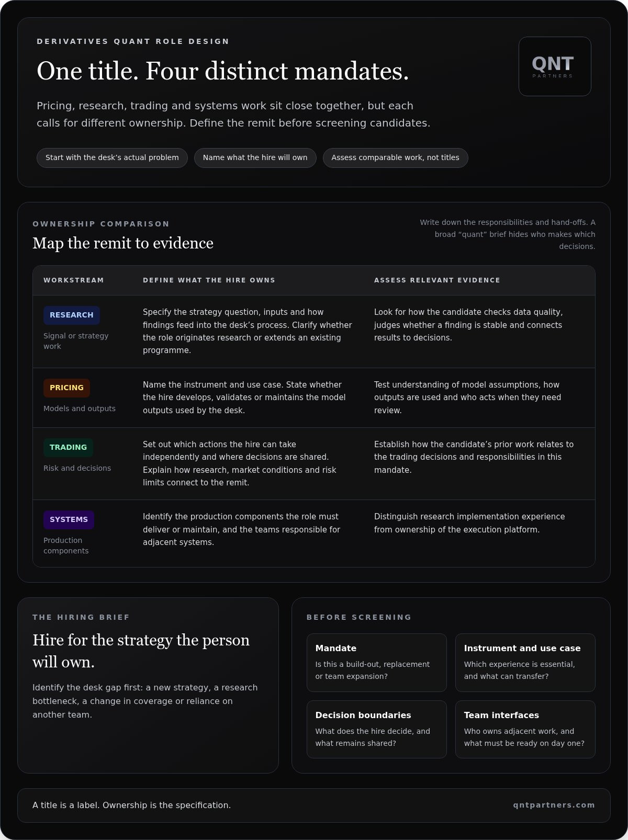Click the 'OWNERSHIP COMPARISON' section label
The height and width of the screenshot is (840, 628).
pyautogui.click(x=101, y=224)
